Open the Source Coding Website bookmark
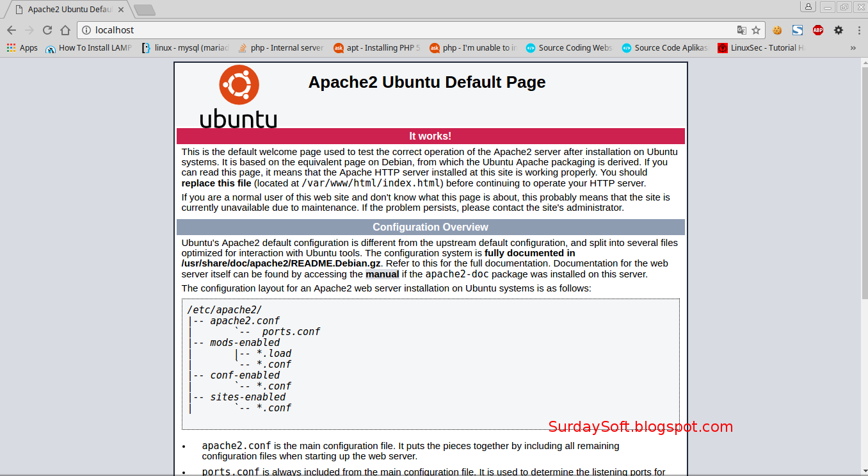The height and width of the screenshot is (476, 868). pyautogui.click(x=569, y=48)
